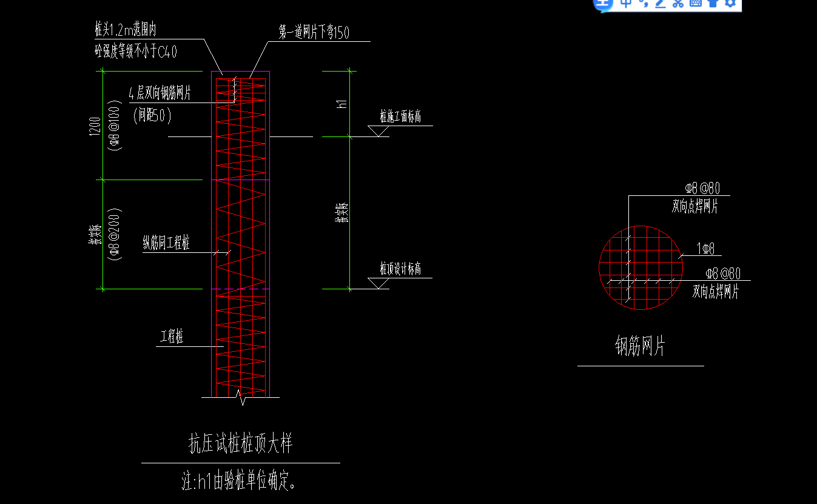Click the lower Φ8@80 annotation
This screenshot has width=817, height=504.
click(x=724, y=274)
